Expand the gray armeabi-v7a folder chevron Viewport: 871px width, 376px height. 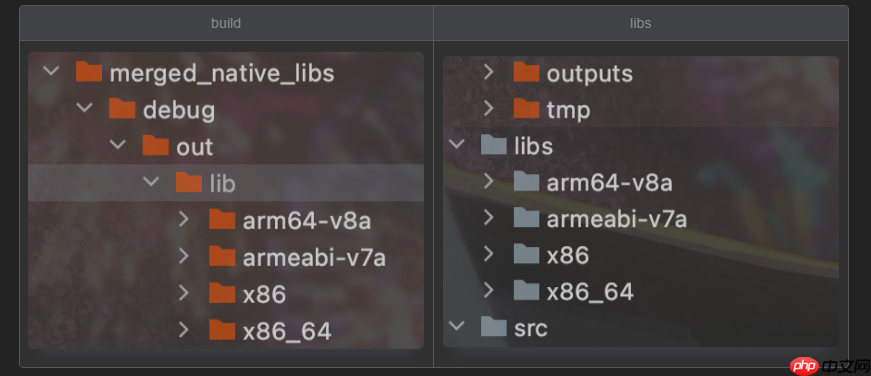tap(488, 218)
